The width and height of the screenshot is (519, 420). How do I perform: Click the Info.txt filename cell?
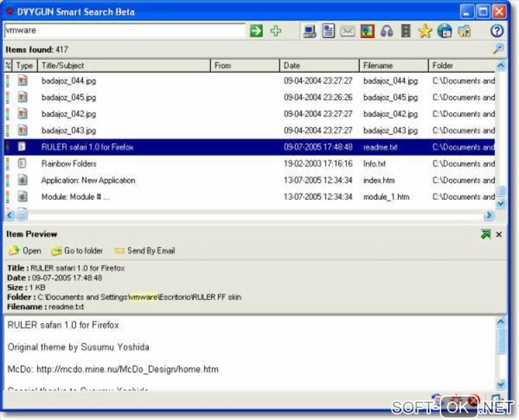coord(374,164)
